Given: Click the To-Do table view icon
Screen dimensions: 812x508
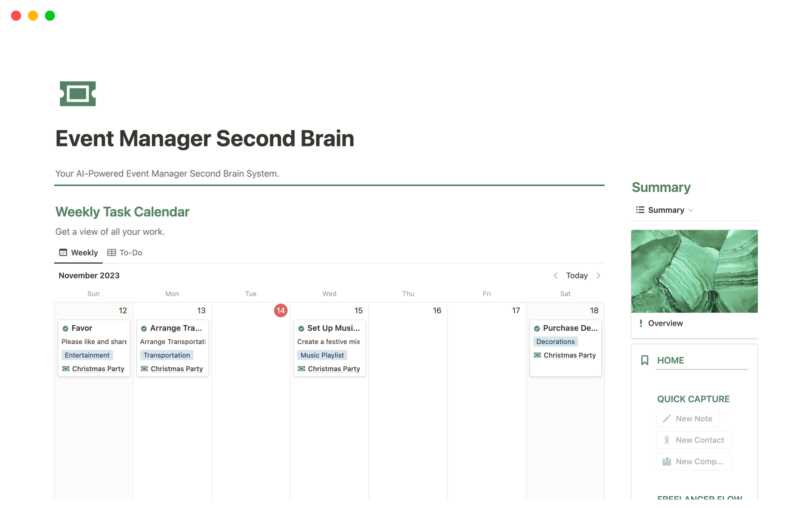Looking at the screenshot, I should (x=111, y=252).
